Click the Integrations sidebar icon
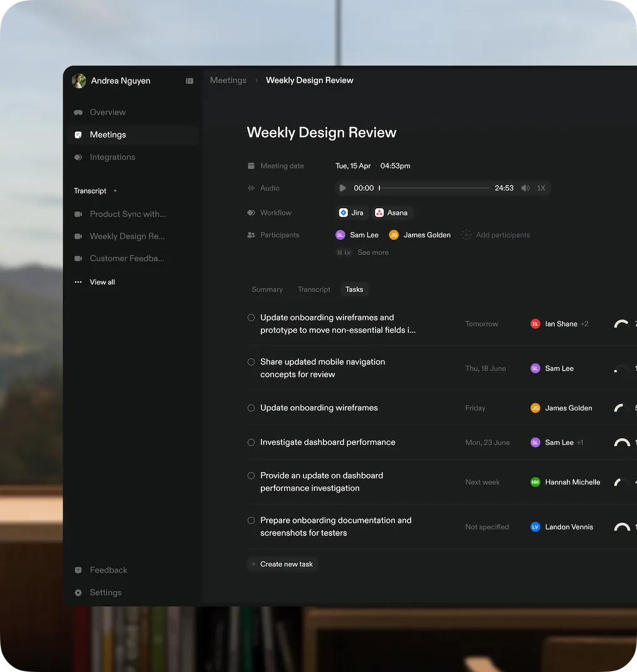Screen dimensions: 637x672 78,157
